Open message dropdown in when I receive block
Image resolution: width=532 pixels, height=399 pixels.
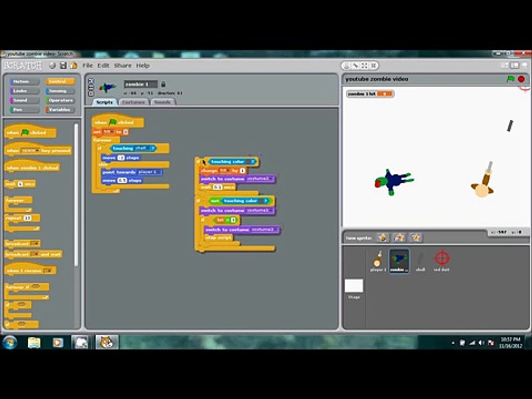(48, 271)
